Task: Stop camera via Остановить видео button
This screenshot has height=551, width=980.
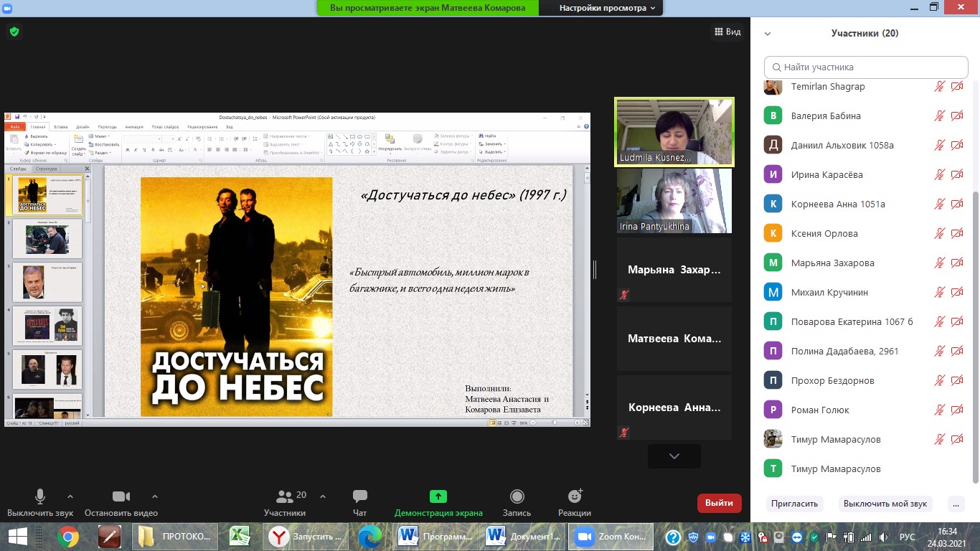Action: point(121,504)
